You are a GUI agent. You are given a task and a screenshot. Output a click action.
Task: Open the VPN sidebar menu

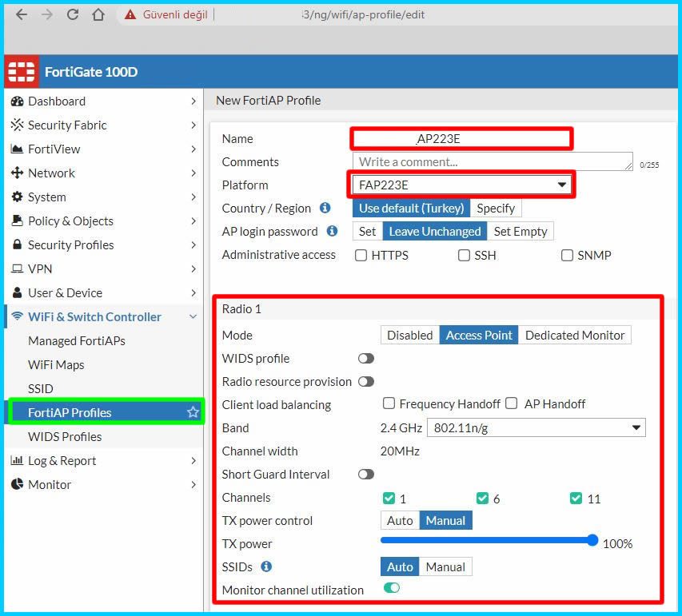pyautogui.click(x=40, y=268)
